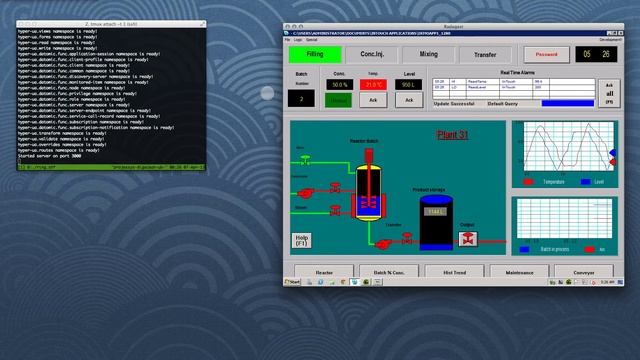Viewport: 640px width, 360px height.
Task: Click the blue Batch in process swatch
Action: (x=524, y=249)
